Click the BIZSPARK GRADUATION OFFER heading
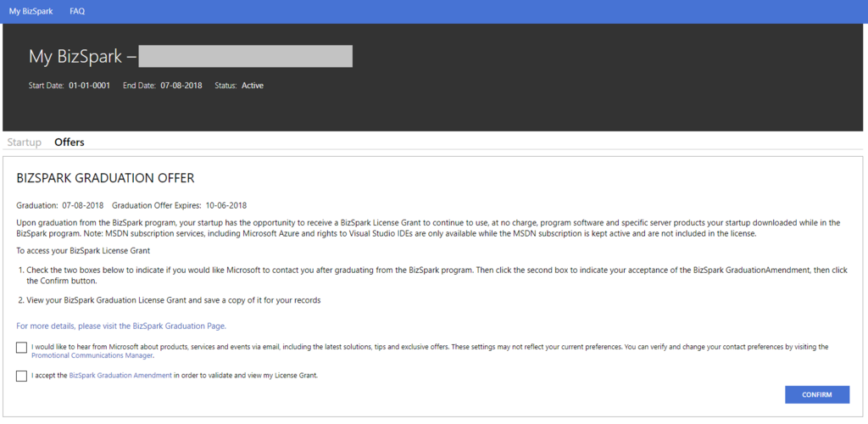868x424 pixels. (105, 178)
